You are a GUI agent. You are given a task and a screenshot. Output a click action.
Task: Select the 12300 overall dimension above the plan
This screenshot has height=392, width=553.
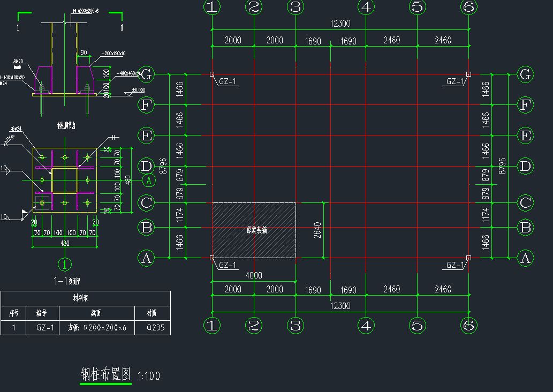[340, 24]
